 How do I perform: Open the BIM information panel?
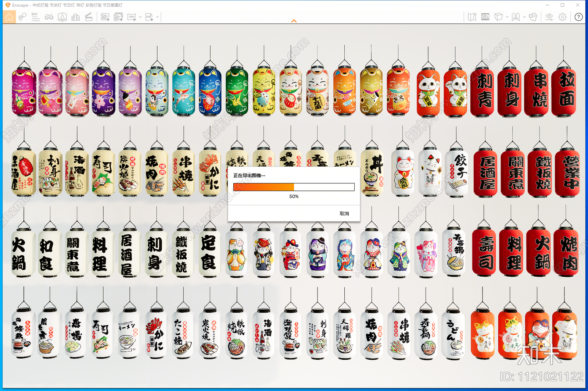click(x=35, y=17)
